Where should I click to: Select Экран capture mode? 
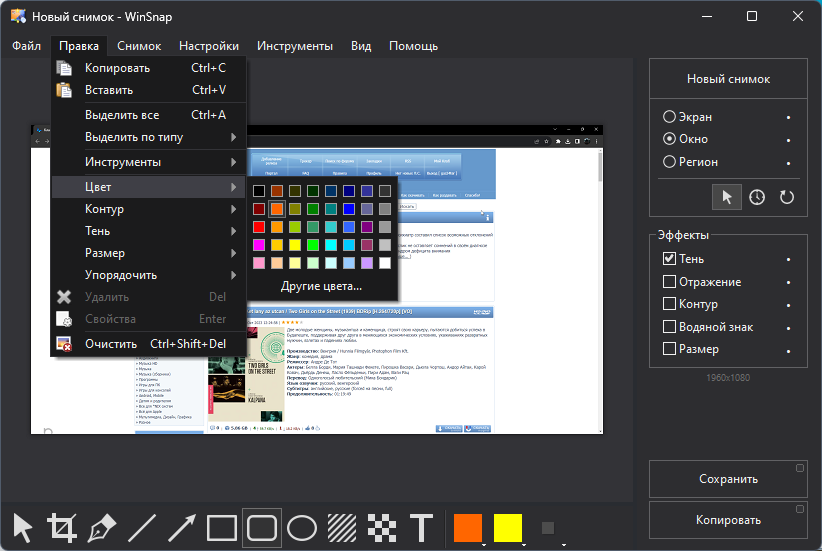(x=687, y=117)
